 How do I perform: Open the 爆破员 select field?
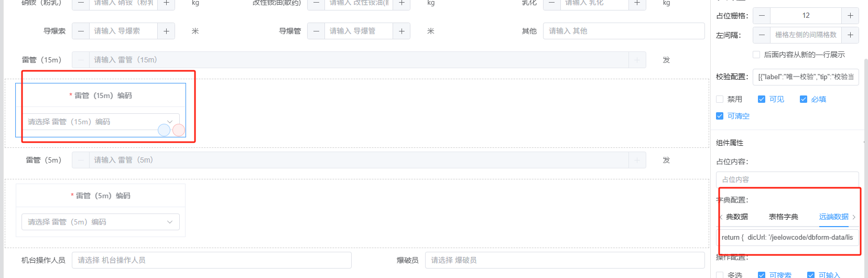(x=564, y=260)
